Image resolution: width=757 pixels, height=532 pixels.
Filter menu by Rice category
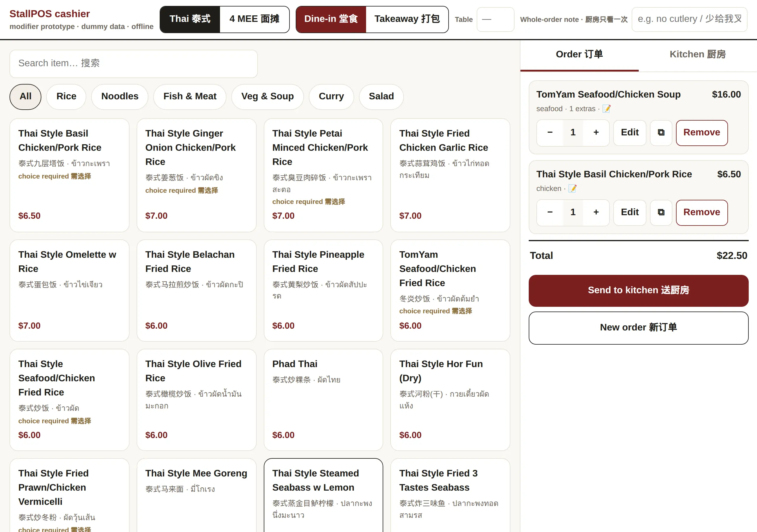[x=66, y=97]
